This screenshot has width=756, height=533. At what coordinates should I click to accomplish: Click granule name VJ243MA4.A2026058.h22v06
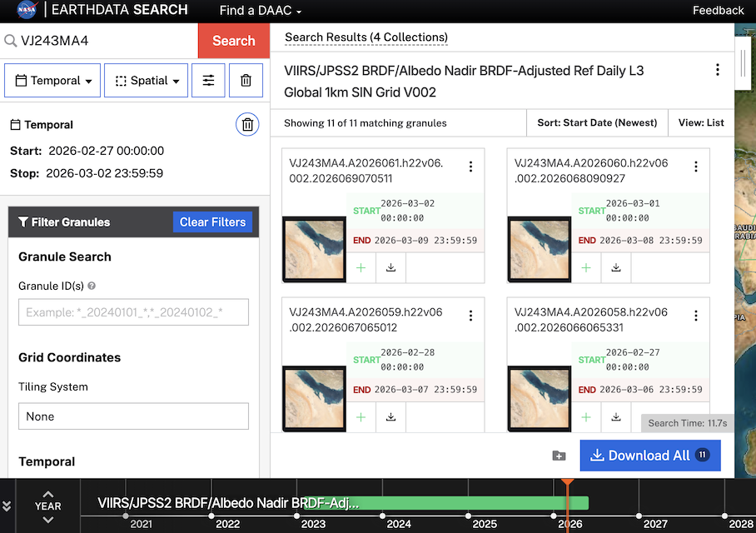pyautogui.click(x=591, y=320)
